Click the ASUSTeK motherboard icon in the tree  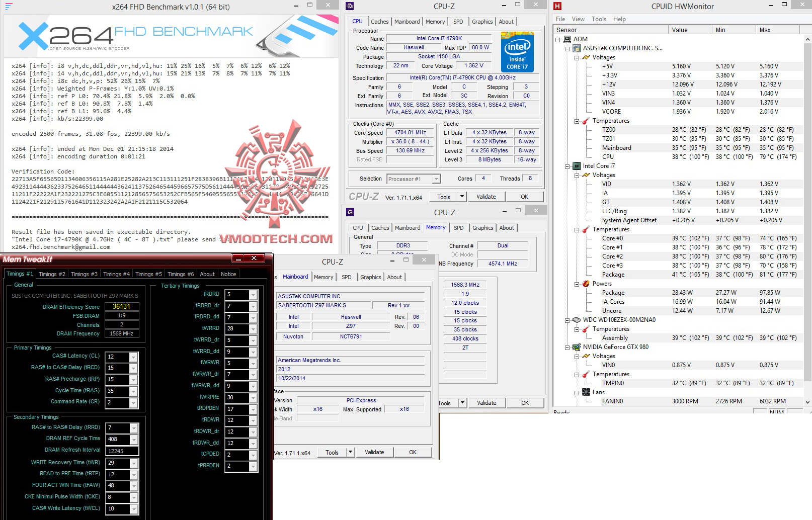tap(577, 48)
